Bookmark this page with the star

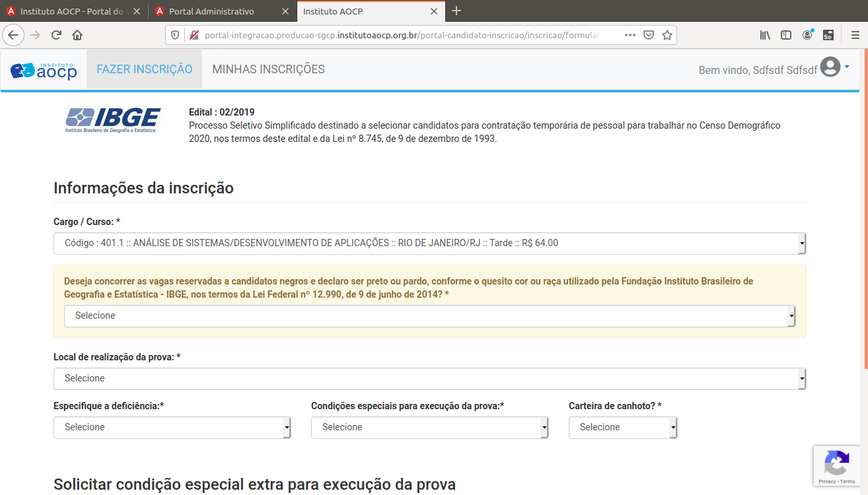(667, 35)
